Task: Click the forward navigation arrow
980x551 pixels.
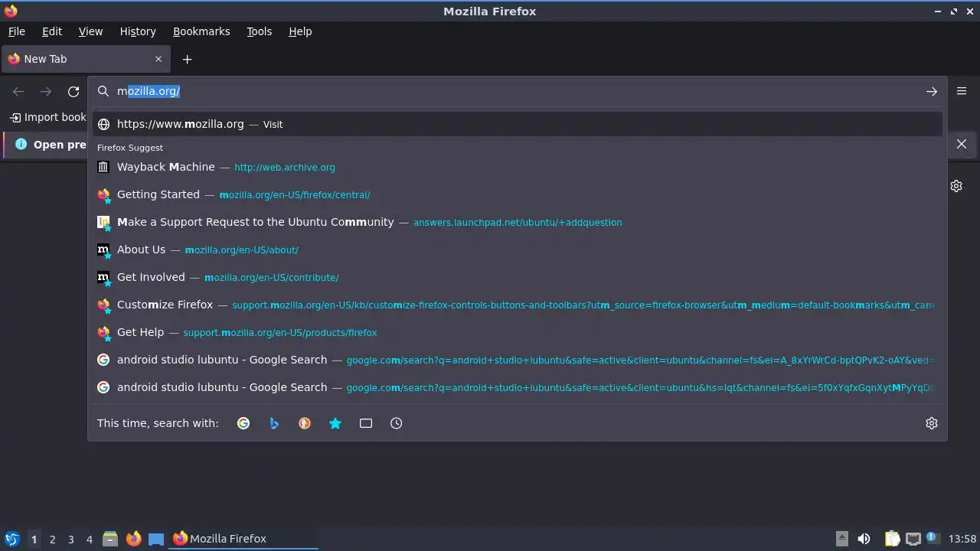Action: click(46, 91)
